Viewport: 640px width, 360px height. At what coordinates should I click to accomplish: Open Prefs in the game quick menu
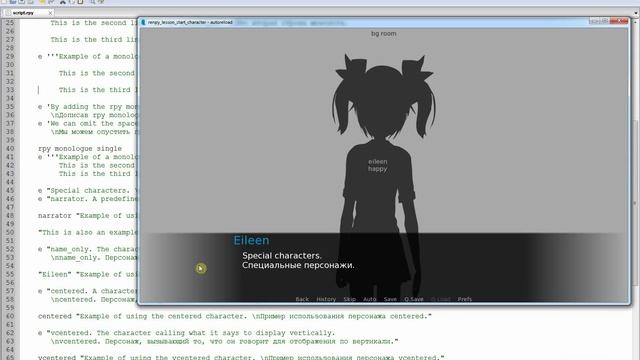tap(464, 299)
